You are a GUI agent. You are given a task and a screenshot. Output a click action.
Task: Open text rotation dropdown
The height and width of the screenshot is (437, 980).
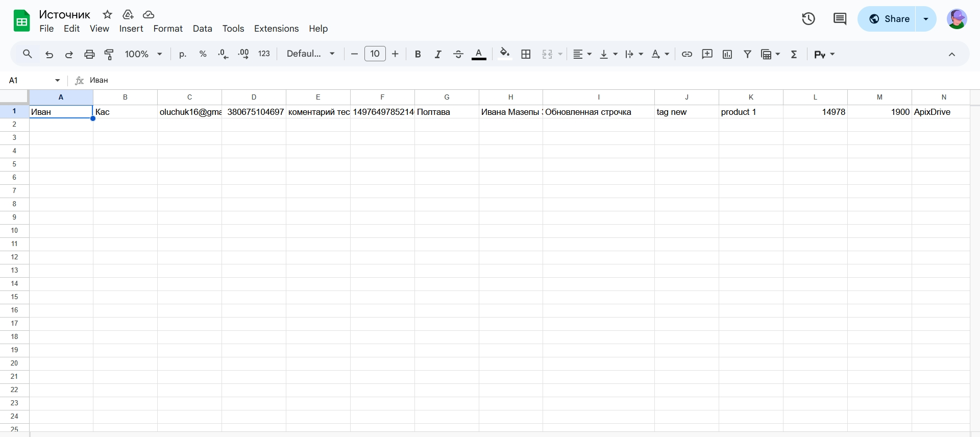660,54
